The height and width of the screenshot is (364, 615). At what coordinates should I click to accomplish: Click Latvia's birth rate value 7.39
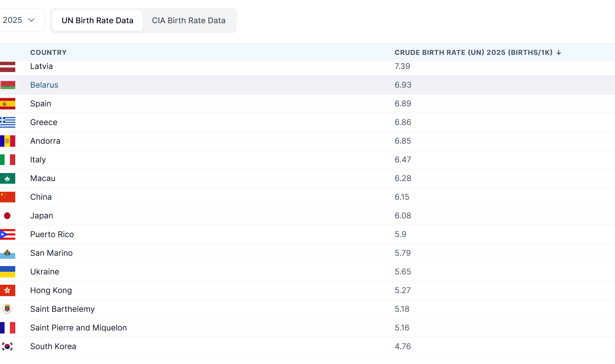coord(402,66)
